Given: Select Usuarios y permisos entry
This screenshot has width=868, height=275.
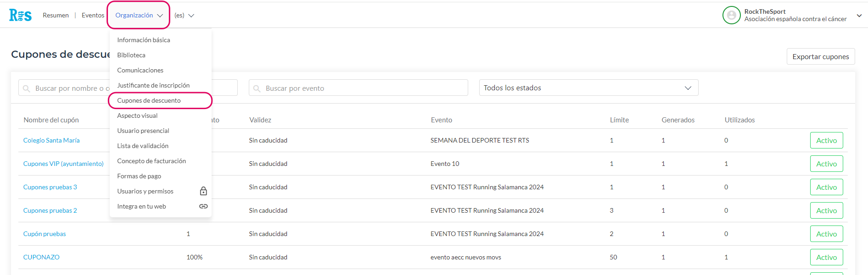Looking at the screenshot, I should (145, 191).
